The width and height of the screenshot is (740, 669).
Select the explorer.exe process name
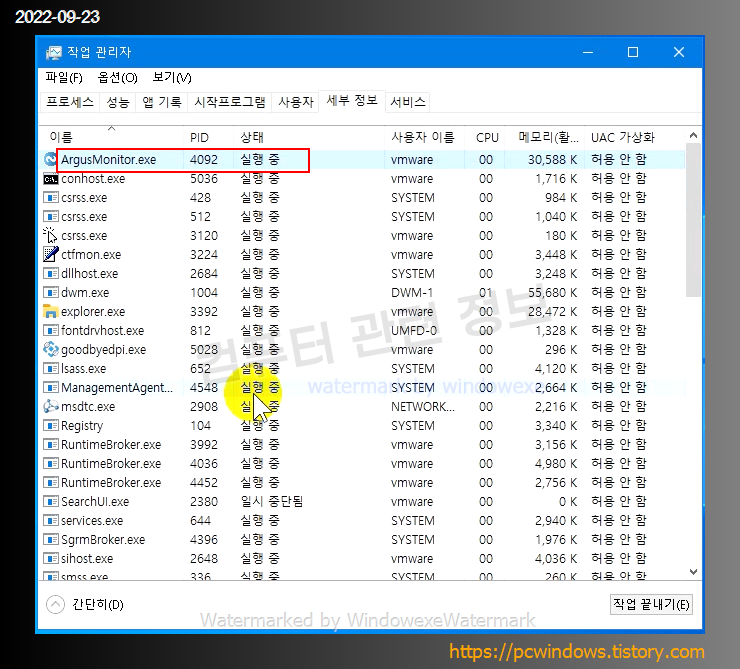click(93, 312)
